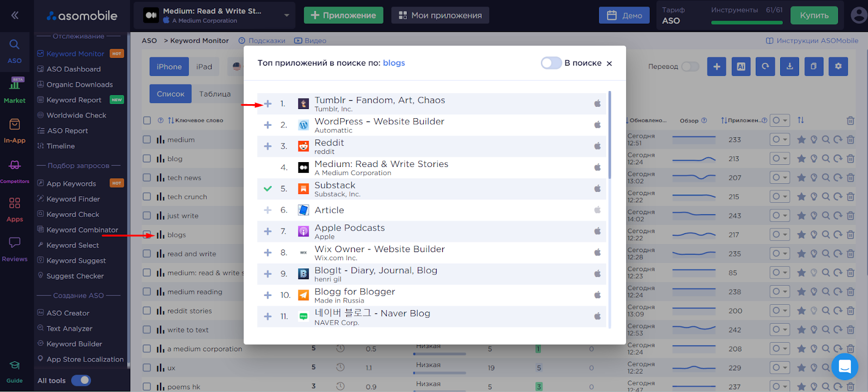Click the AI toolbar icon
Image resolution: width=868 pixels, height=392 pixels.
(741, 66)
